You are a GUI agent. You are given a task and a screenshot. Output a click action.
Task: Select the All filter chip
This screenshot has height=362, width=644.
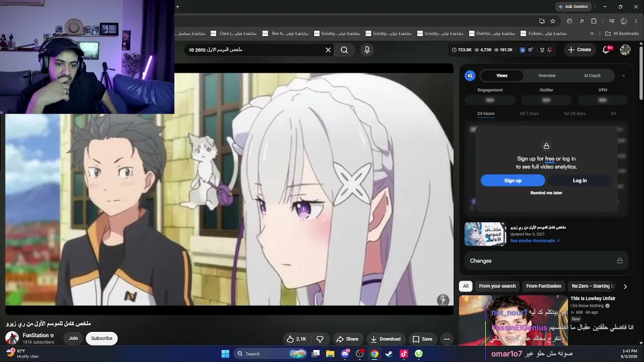click(x=465, y=286)
